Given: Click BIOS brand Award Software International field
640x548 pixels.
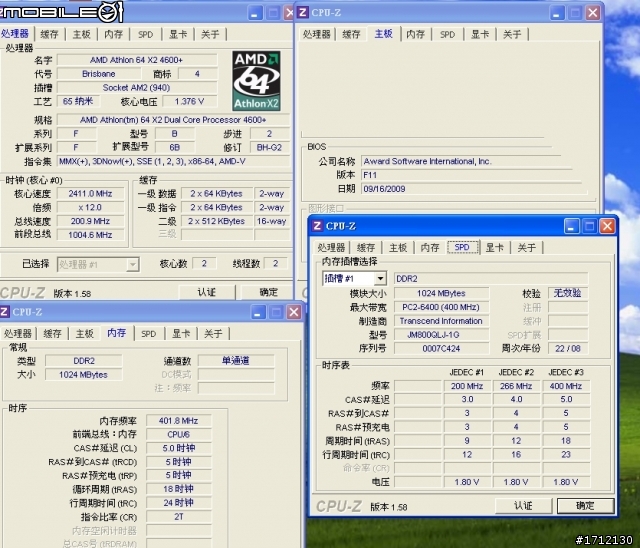Looking at the screenshot, I should pos(465,161).
